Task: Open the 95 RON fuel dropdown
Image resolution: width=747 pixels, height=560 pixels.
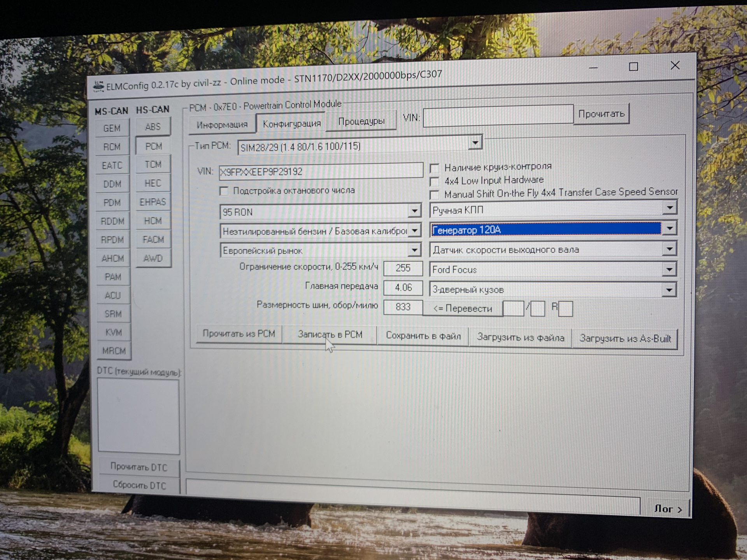Action: coord(415,211)
